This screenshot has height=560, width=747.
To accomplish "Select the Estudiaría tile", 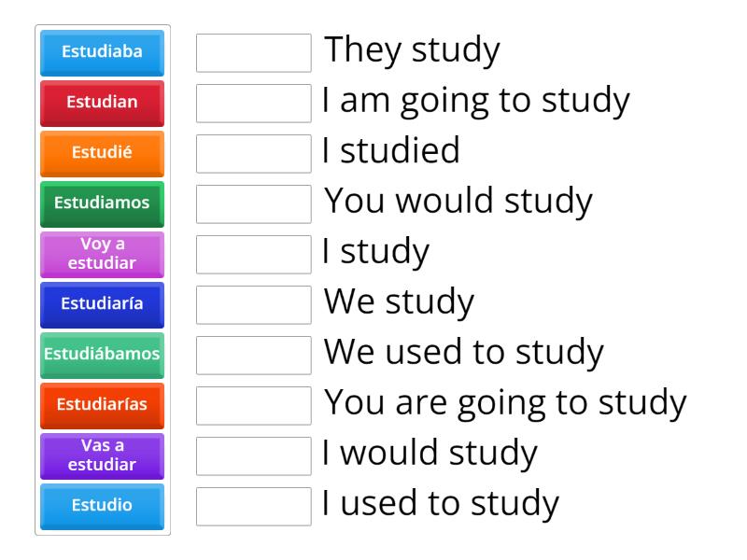I will point(102,305).
